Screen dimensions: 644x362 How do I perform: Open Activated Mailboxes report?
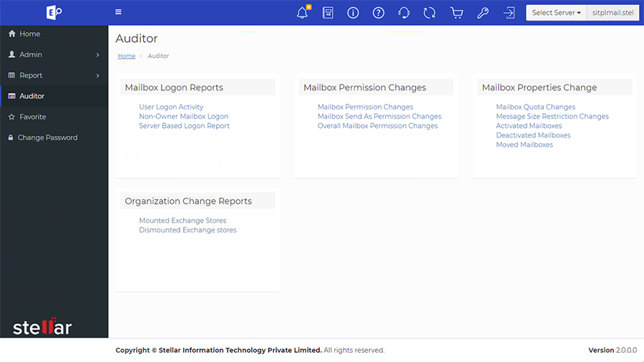[x=529, y=126]
